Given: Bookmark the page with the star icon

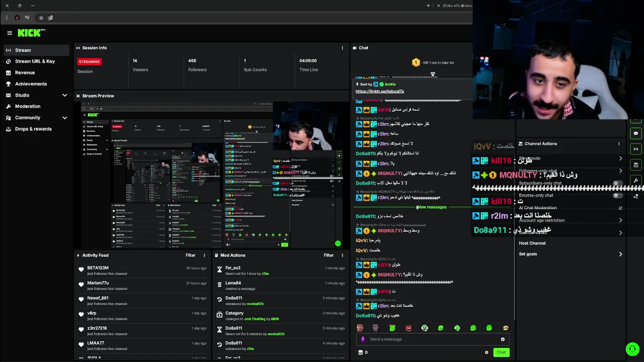Looking at the screenshot, I should pyautogui.click(x=41, y=18).
